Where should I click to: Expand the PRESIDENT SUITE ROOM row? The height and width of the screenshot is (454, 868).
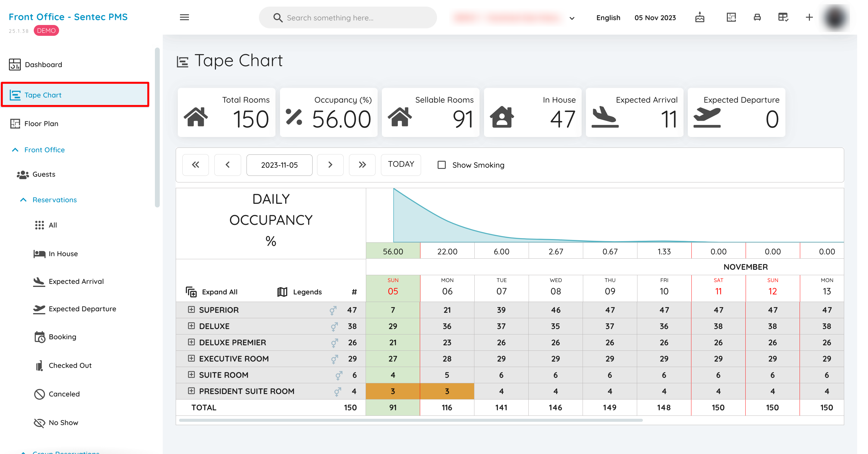point(191,391)
